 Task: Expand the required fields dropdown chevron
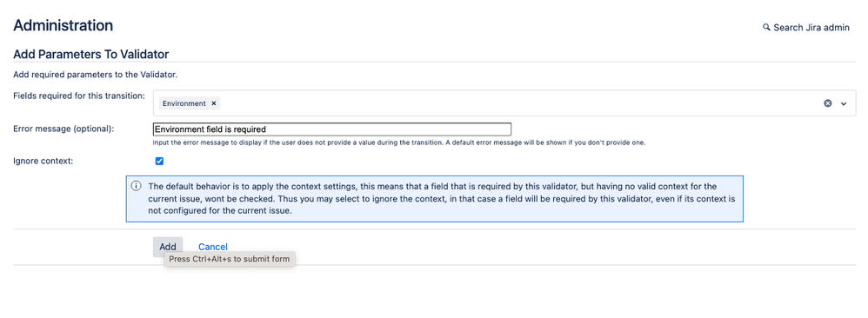844,103
